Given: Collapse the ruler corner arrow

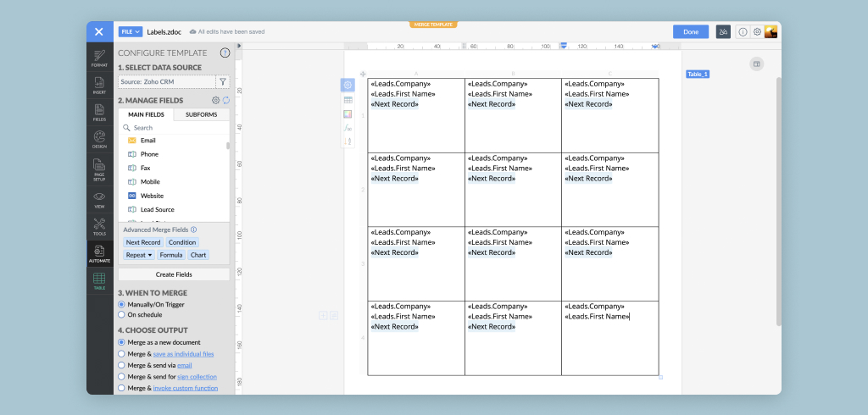Looking at the screenshot, I should 239,46.
